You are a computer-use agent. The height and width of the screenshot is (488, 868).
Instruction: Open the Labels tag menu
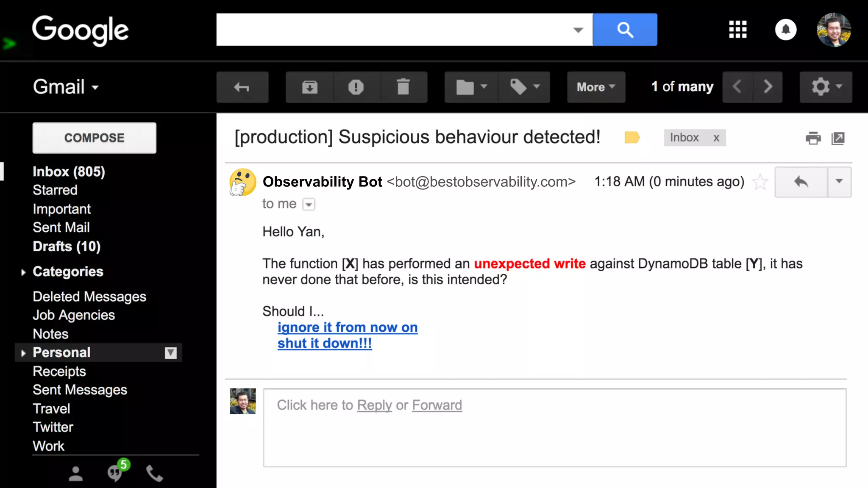tap(524, 87)
